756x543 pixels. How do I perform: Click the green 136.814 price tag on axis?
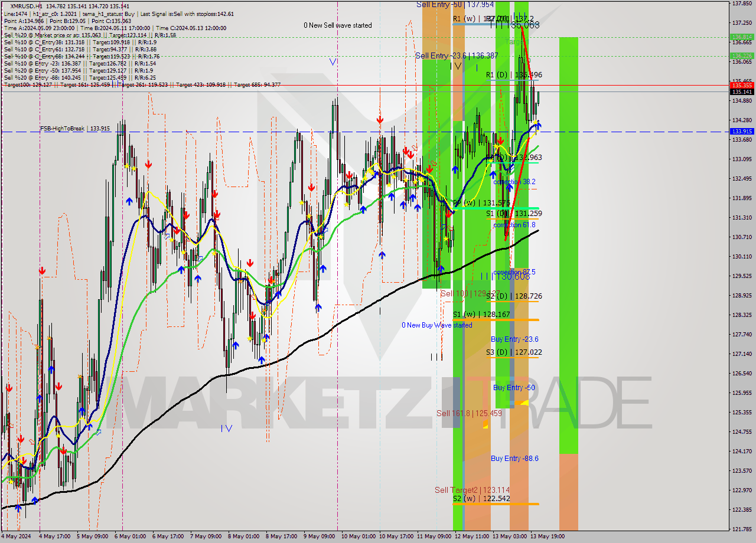coord(742,37)
